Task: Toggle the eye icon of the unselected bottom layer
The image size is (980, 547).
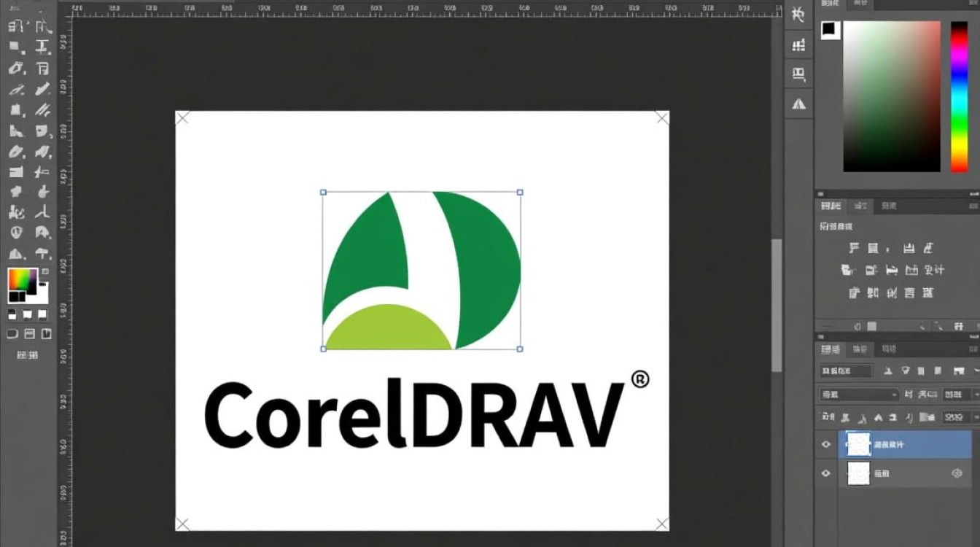Action: click(826, 473)
